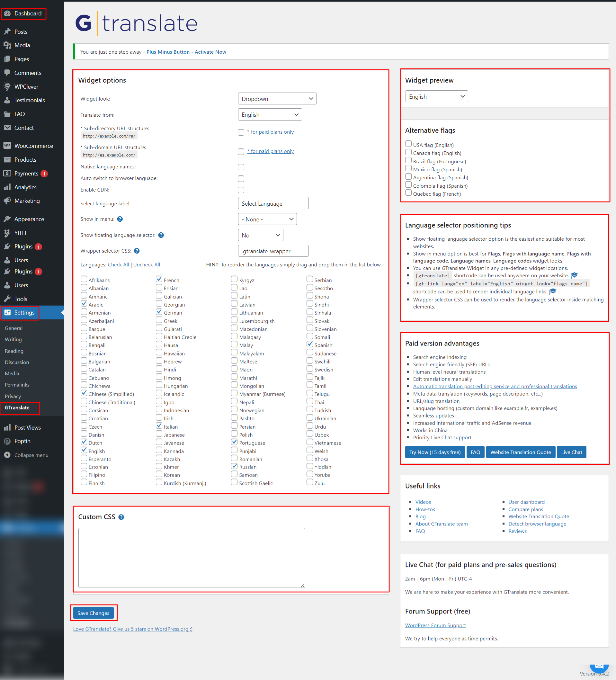This screenshot has height=680, width=616.
Task: Click Check All languages link
Action: [118, 265]
